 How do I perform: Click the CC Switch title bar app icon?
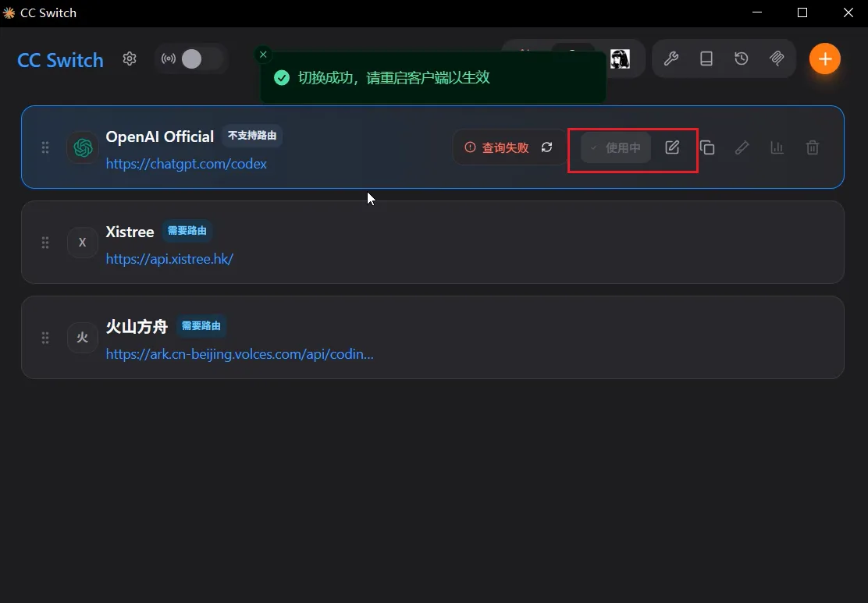[9, 12]
